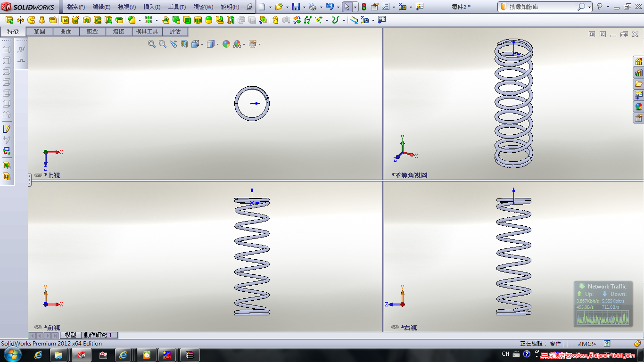Click the new Sketch pencil icon in left toolbar
Viewport: 644px width, 362px height.
coord(7,129)
